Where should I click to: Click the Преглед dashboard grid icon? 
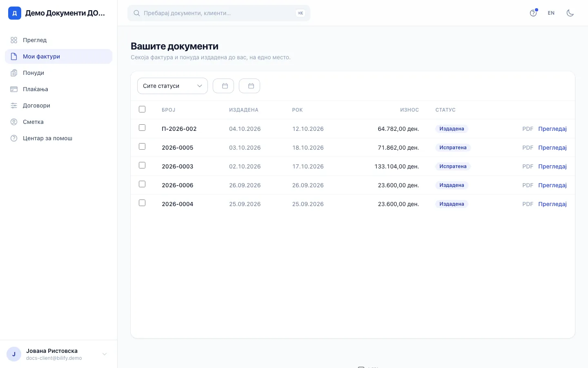14,40
